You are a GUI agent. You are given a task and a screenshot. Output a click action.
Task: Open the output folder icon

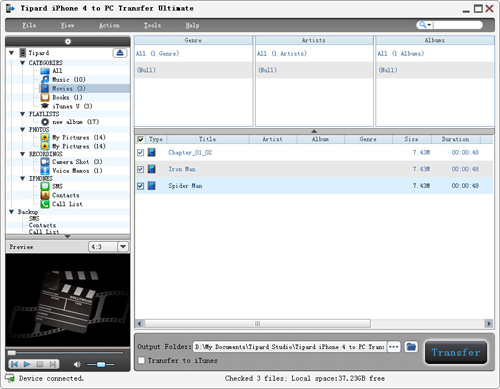[411, 347]
